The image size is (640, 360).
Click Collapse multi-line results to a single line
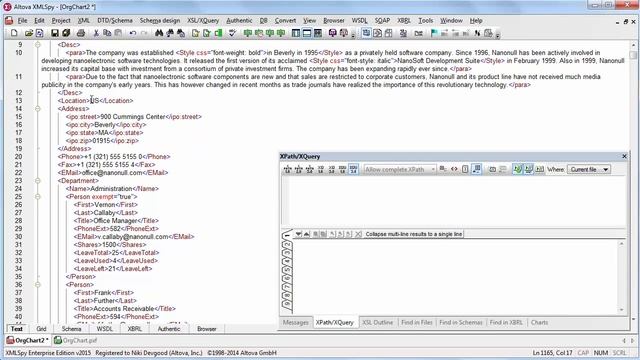click(413, 234)
